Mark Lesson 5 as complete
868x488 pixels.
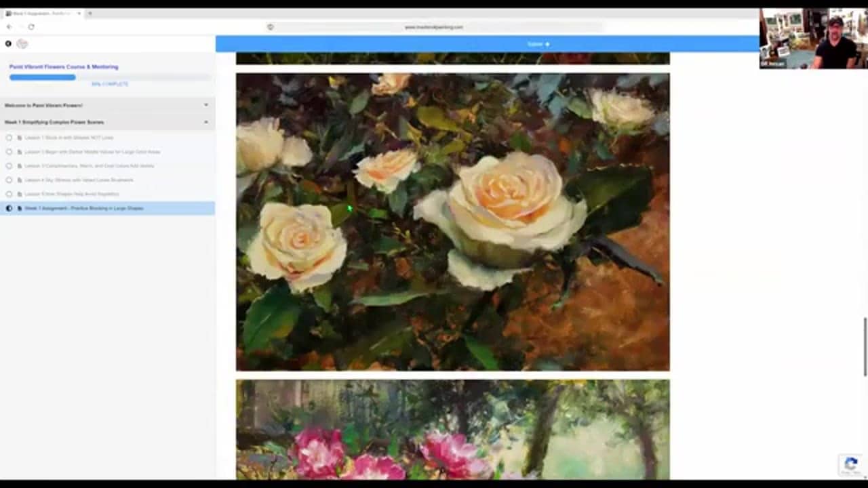9,194
